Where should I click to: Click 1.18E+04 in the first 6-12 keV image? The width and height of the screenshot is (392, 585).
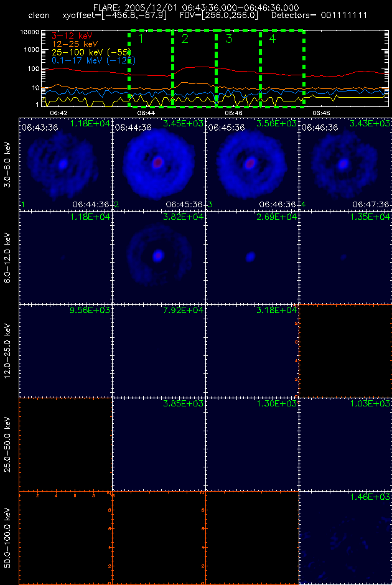[90, 217]
